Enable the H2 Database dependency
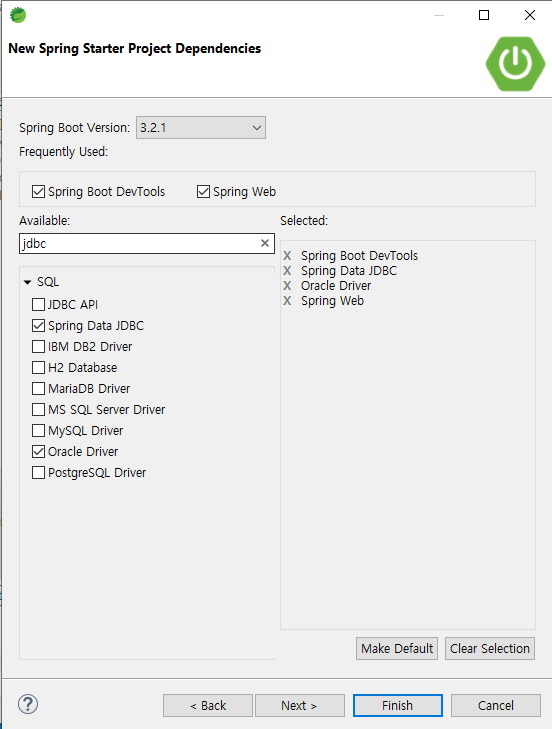The image size is (552, 729). click(38, 367)
